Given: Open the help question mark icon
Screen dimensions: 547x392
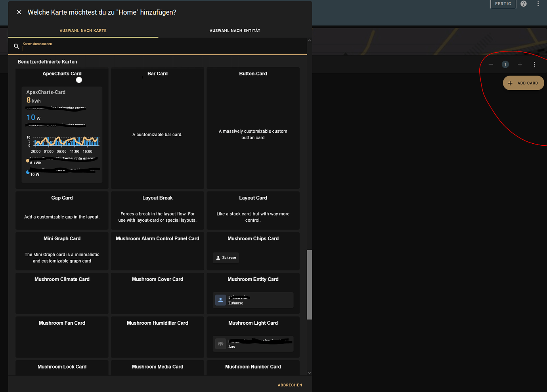Looking at the screenshot, I should click(x=524, y=4).
